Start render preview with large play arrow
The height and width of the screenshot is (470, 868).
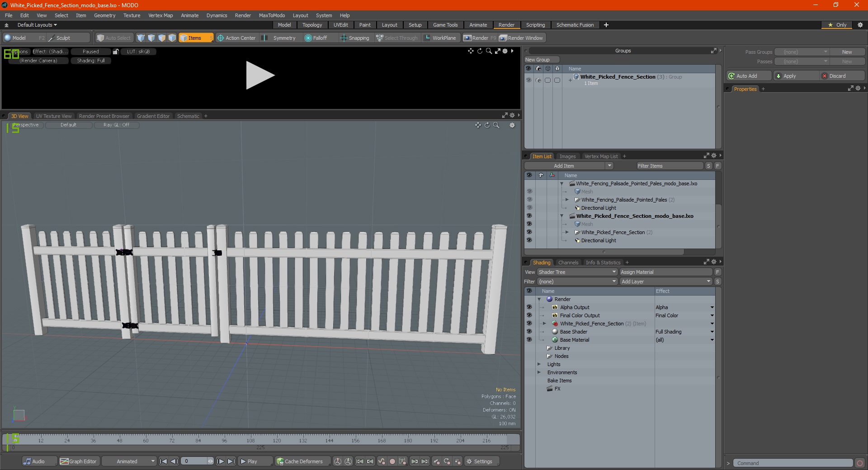pos(260,75)
